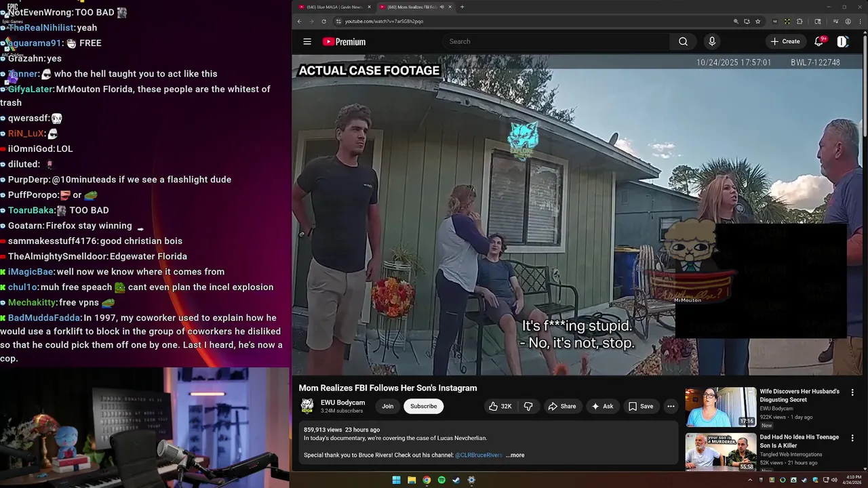The height and width of the screenshot is (488, 868).
Task: Click the Share button
Action: pos(561,406)
